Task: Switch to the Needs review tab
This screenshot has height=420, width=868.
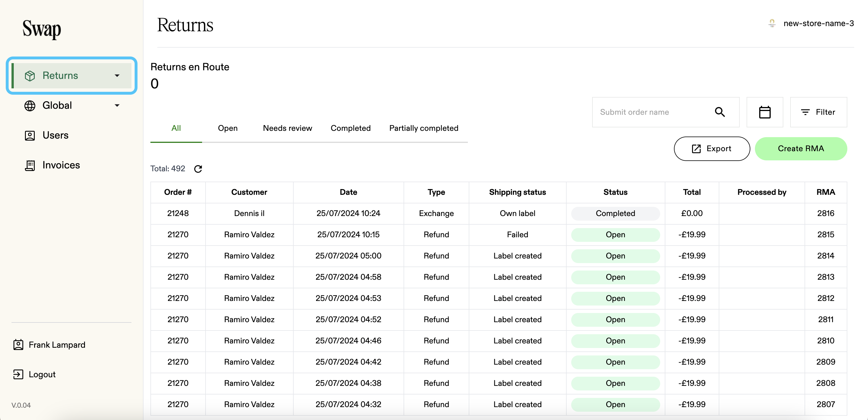Action: 287,128
